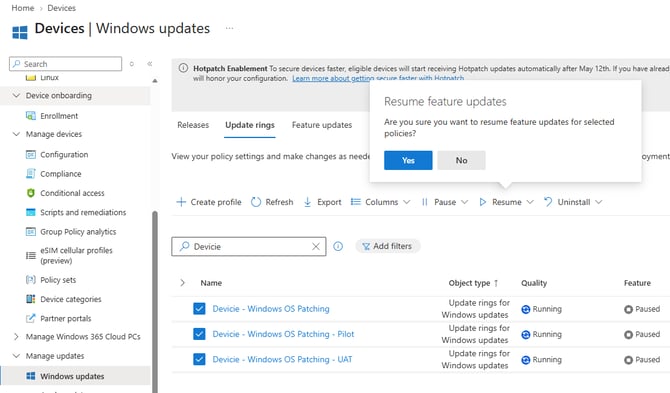Screen dimensions: 670x393
Task: Click the info icon beside the policy search box
Action: (x=338, y=246)
